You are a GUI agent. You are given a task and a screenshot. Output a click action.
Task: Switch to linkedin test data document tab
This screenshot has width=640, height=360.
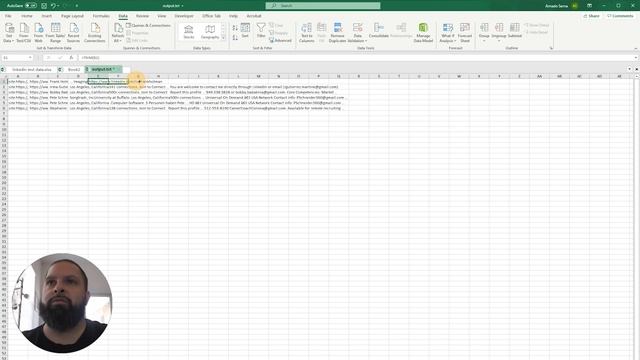(x=31, y=69)
